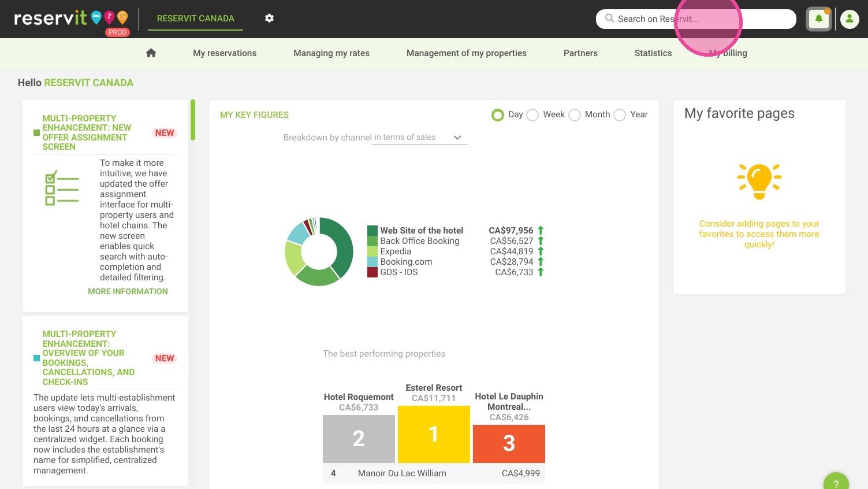Screen dimensions: 868x489
Task: Click the search magnifier icon
Action: (x=609, y=18)
